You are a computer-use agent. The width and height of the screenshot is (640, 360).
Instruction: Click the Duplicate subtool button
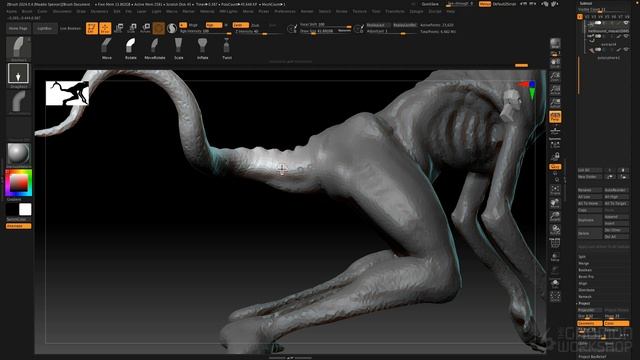pos(590,220)
